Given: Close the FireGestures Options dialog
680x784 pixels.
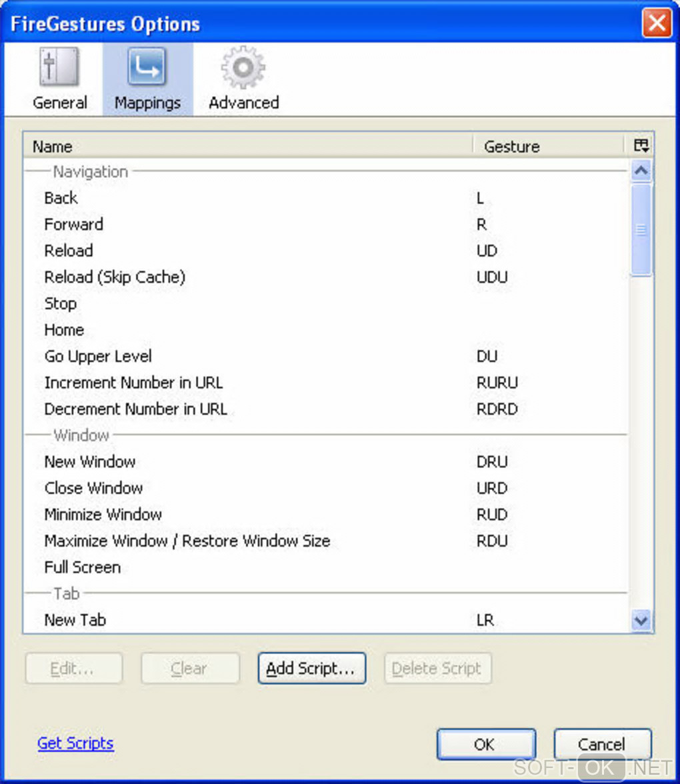Looking at the screenshot, I should (657, 23).
